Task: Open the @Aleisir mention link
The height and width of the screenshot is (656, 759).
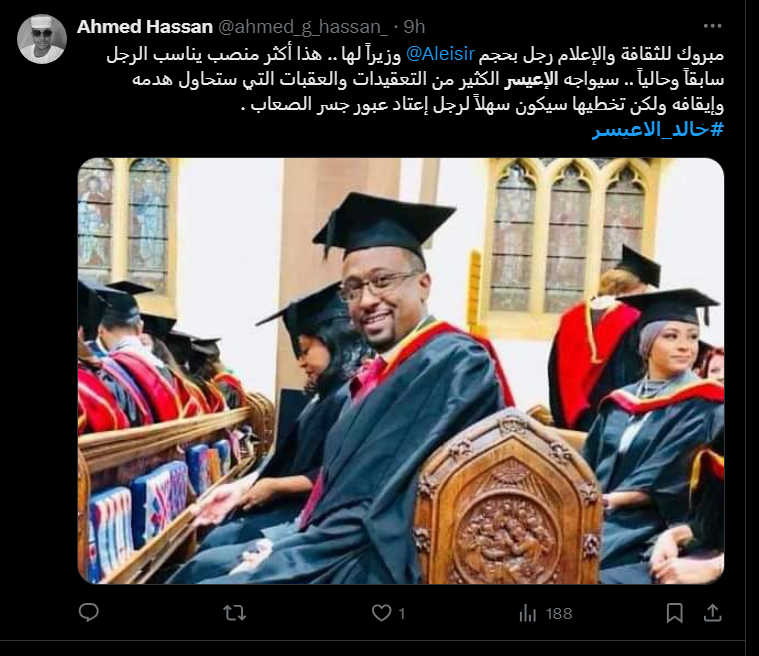Action: click(x=440, y=54)
